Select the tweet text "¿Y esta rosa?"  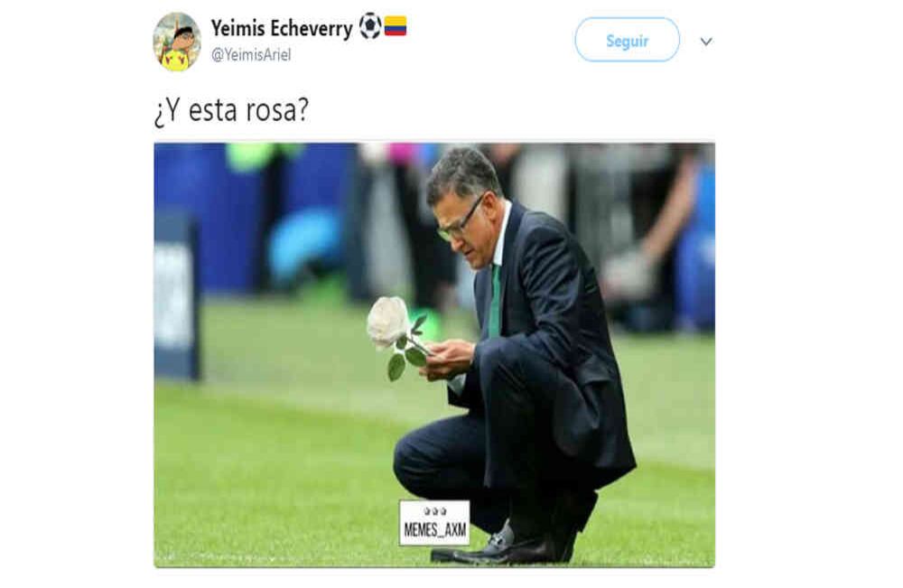pyautogui.click(x=231, y=110)
